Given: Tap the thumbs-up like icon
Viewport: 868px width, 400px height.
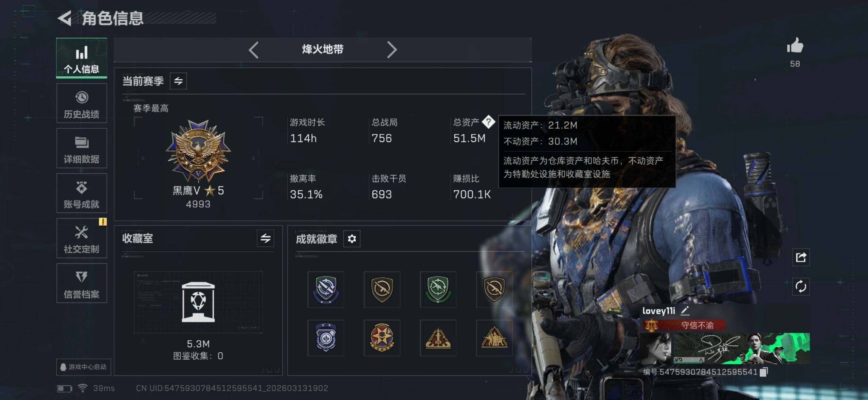Looking at the screenshot, I should [x=795, y=46].
